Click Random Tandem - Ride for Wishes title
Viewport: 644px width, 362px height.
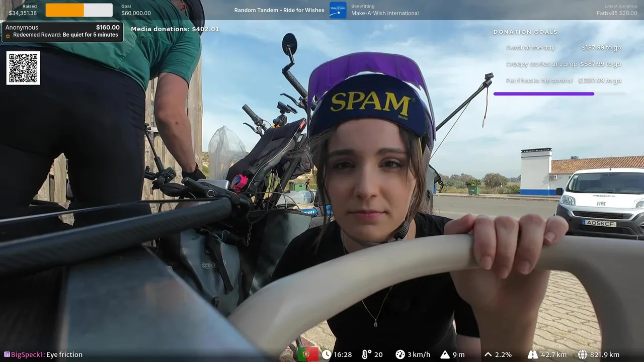279,10
